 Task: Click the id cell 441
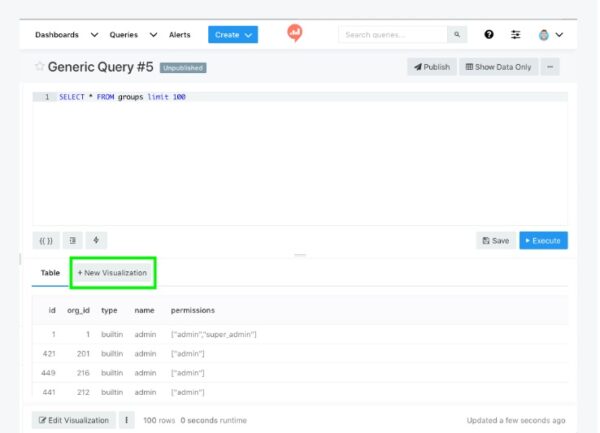(49, 392)
